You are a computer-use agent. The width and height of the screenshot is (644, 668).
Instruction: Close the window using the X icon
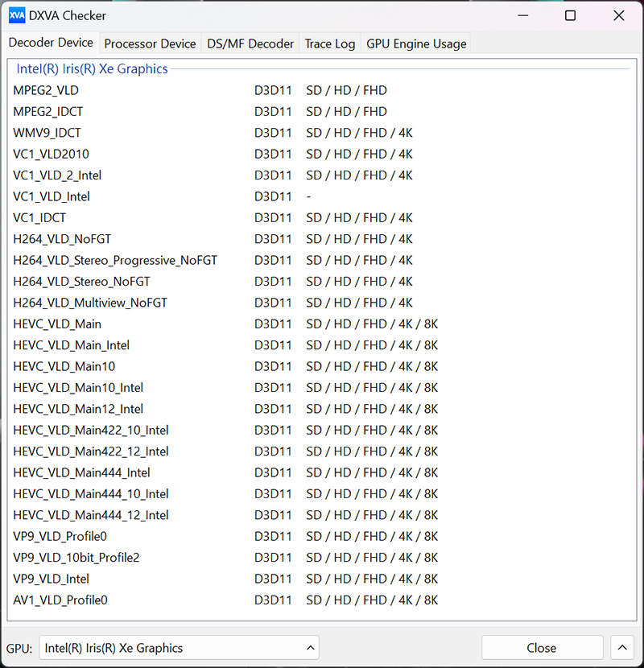pos(619,16)
